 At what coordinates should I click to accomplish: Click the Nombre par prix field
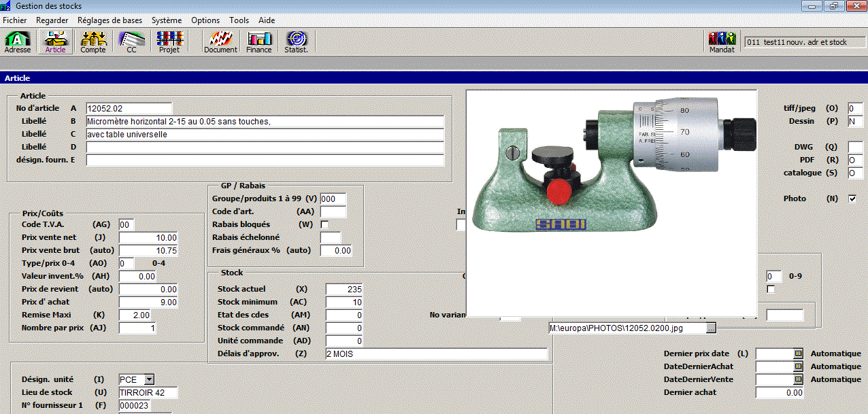pos(138,328)
